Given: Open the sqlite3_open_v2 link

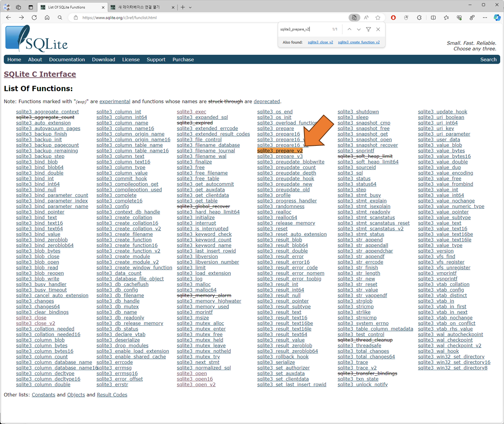Looking at the screenshot, I should click(196, 385).
